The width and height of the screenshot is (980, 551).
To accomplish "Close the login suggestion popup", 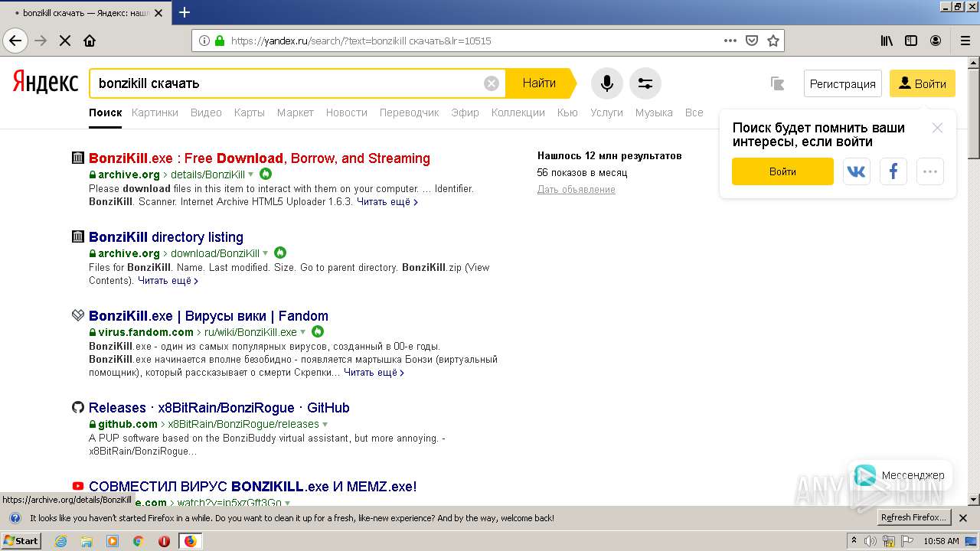I will pyautogui.click(x=937, y=128).
